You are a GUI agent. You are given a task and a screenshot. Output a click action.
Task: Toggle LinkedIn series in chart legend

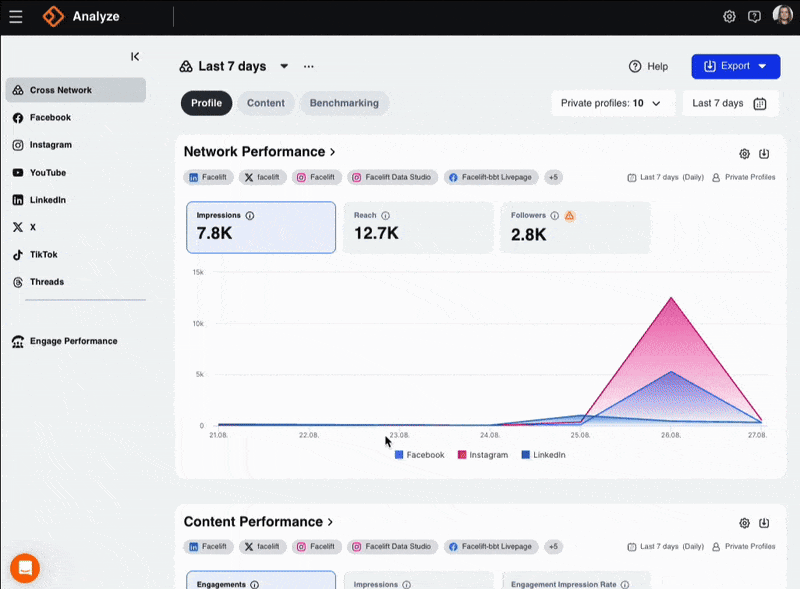coord(543,455)
